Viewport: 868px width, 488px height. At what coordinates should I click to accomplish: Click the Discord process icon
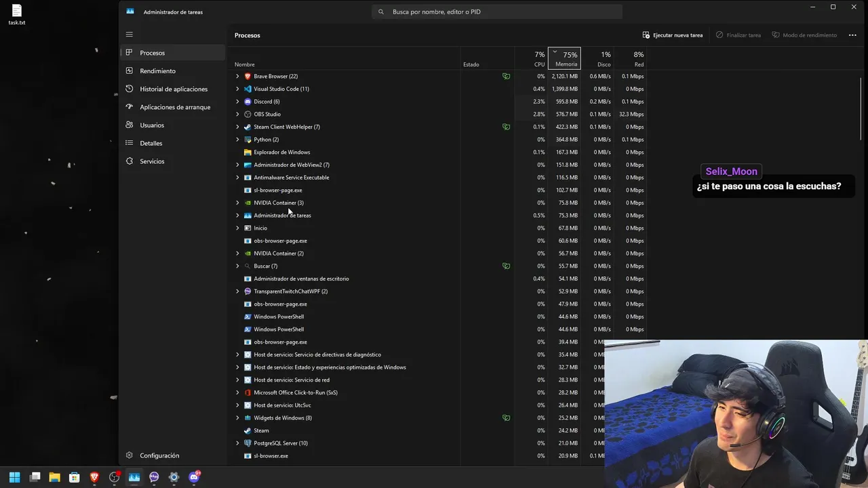pos(248,102)
